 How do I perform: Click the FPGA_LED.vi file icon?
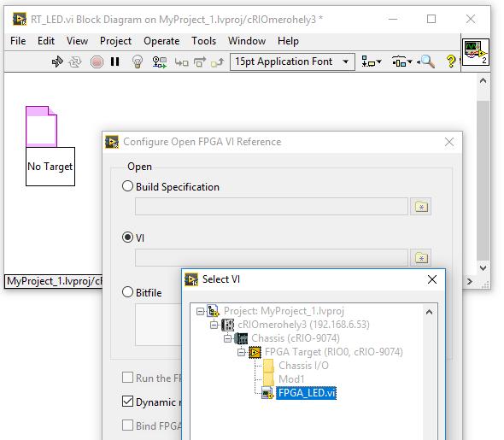pyautogui.click(x=267, y=393)
